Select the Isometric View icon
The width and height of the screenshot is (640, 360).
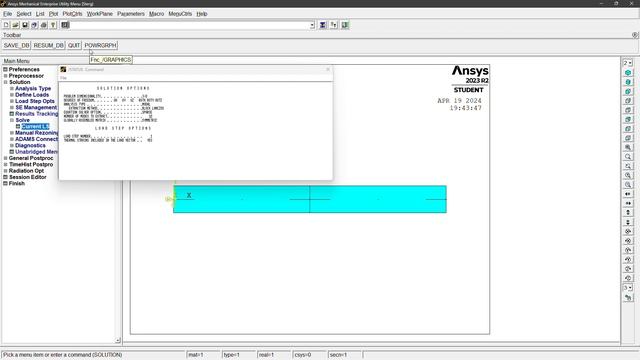pos(628,73)
